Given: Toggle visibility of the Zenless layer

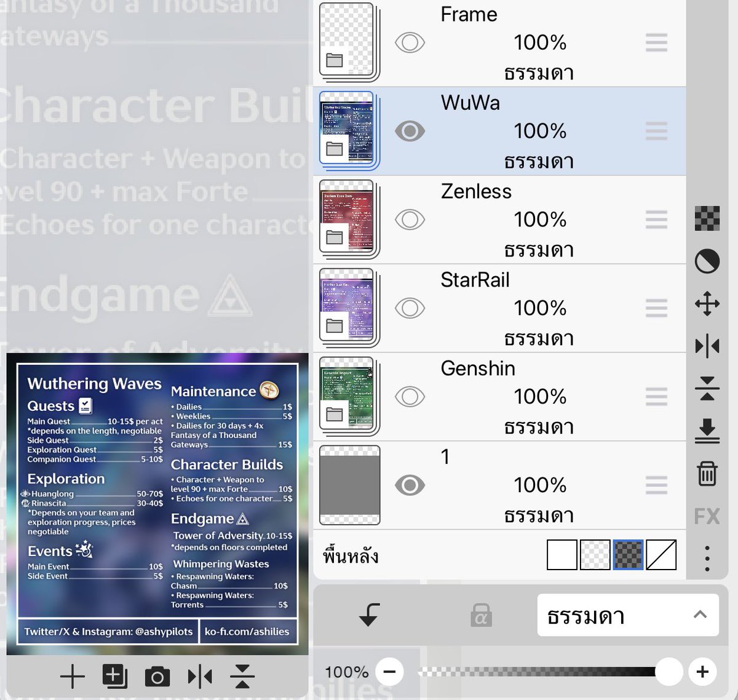Looking at the screenshot, I should pos(410,220).
